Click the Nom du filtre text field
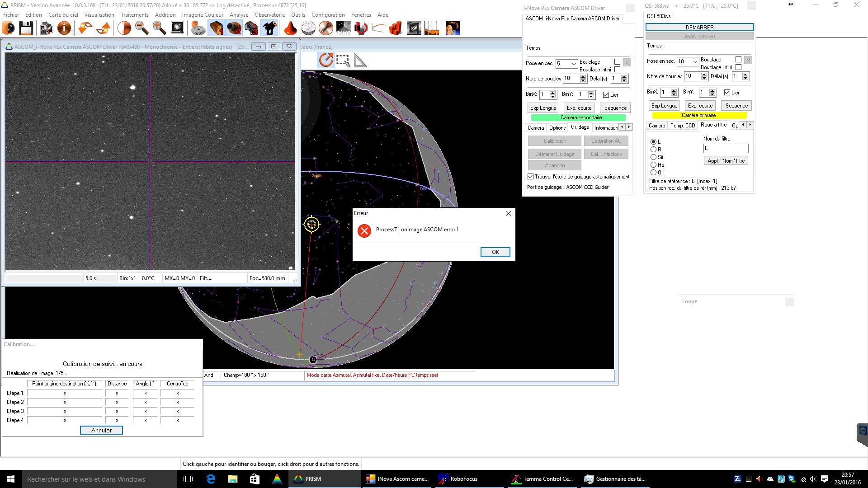The height and width of the screenshot is (488, 868). click(725, 149)
